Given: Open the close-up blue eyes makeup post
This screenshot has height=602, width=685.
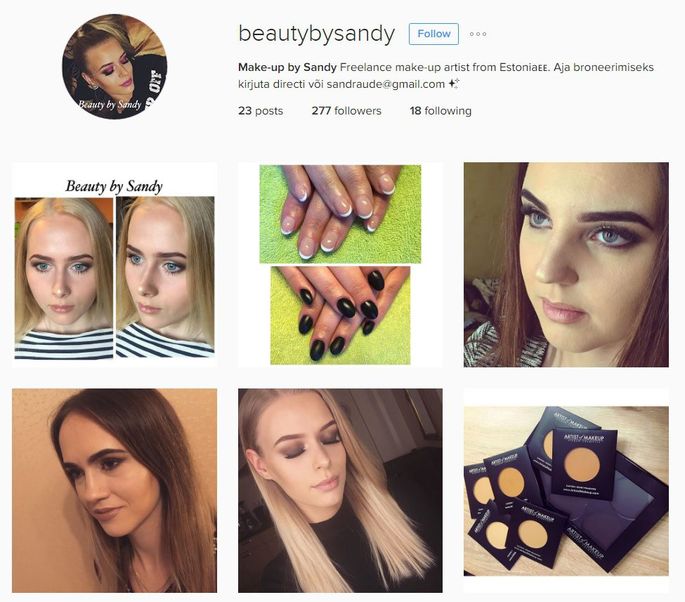Looking at the screenshot, I should pos(566,265).
